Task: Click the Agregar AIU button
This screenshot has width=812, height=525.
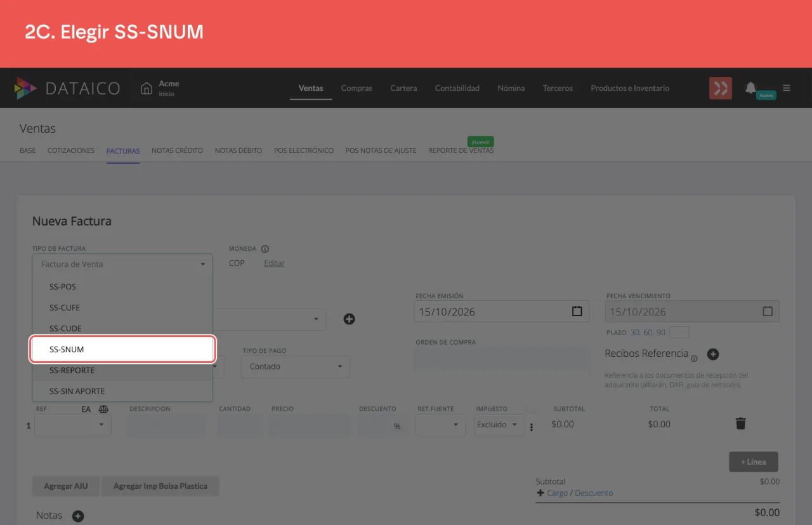Action: [x=66, y=486]
